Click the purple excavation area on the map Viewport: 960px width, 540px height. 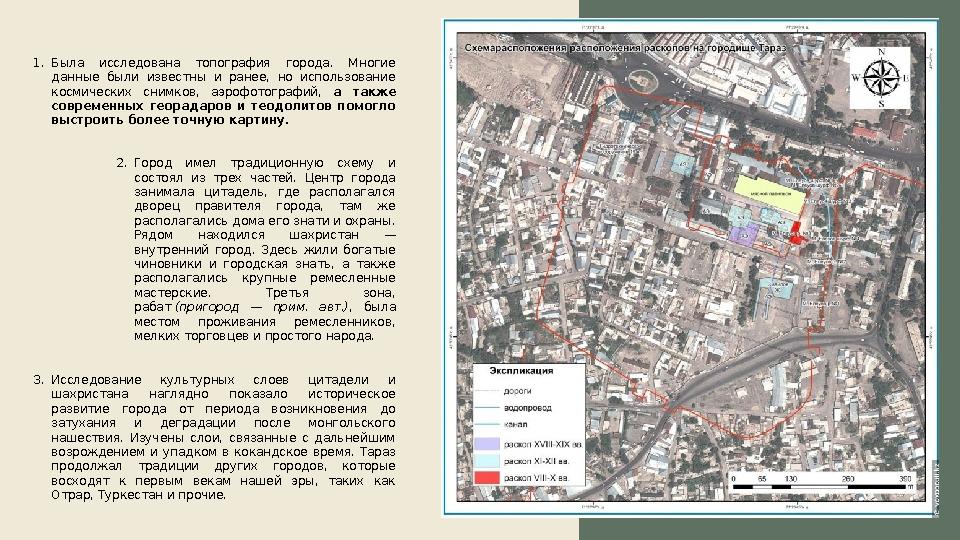click(x=744, y=234)
